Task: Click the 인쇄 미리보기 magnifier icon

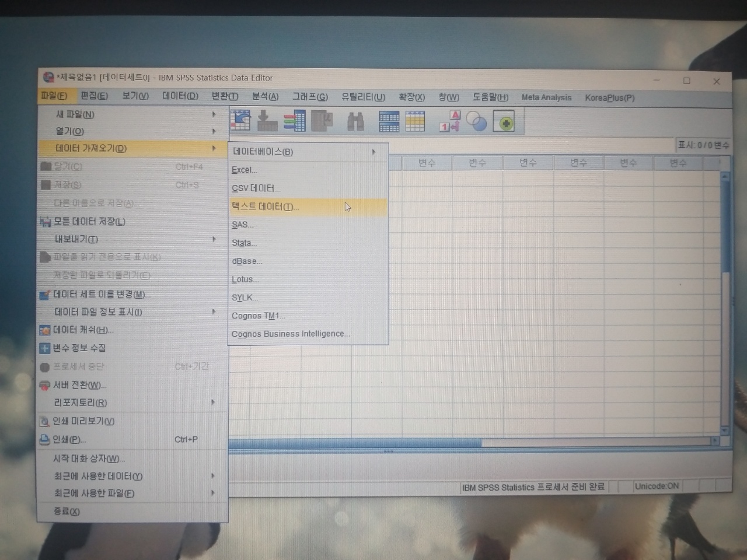Action: coord(44,421)
